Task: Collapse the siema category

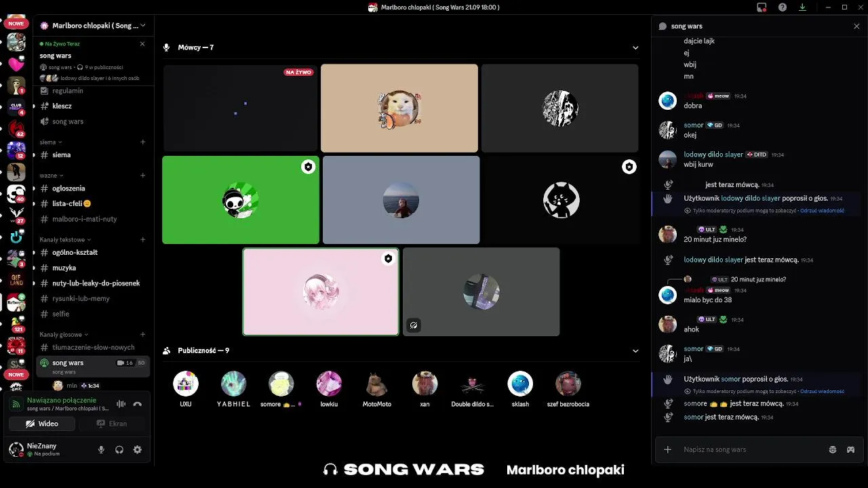Action: coord(51,142)
